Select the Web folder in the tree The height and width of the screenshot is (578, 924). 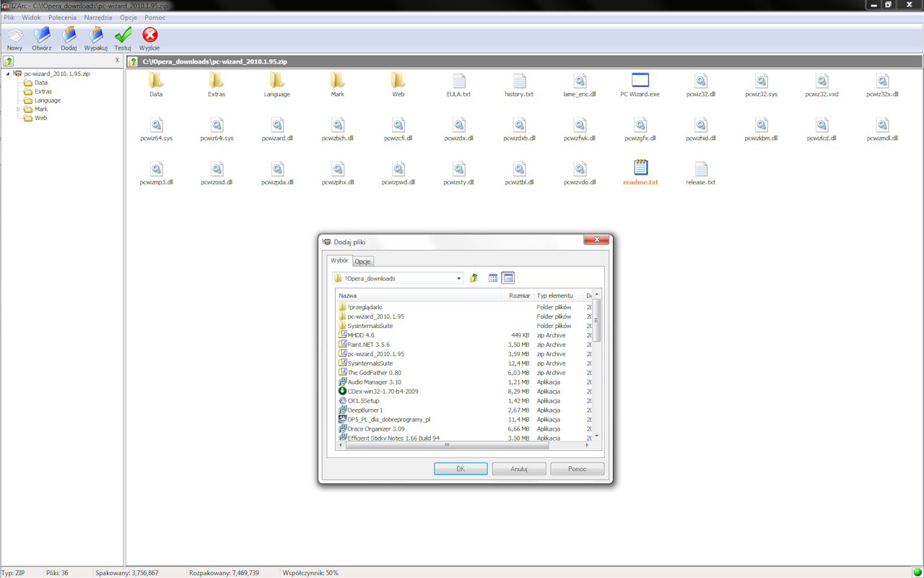[40, 118]
